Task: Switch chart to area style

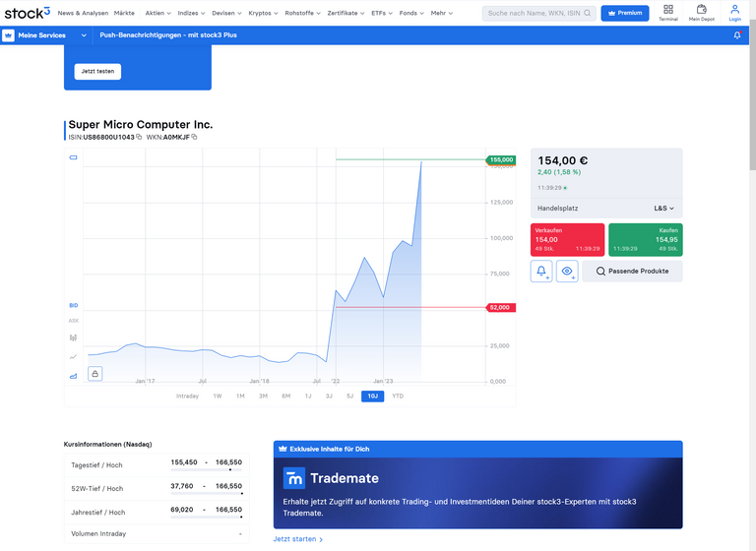Action: point(73,376)
